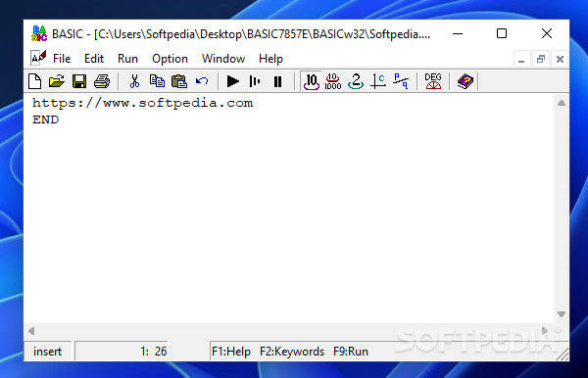Open the Run menu
This screenshot has height=378, width=588.
(127, 59)
